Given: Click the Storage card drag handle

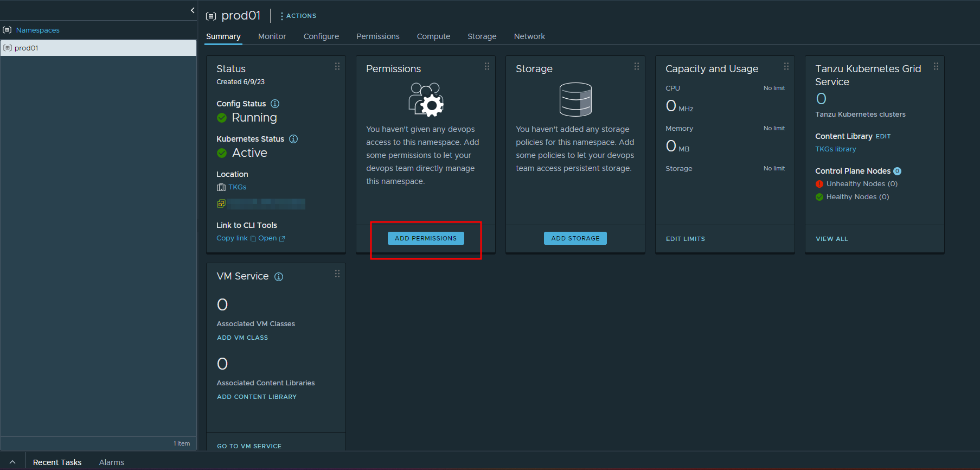Looking at the screenshot, I should (637, 66).
